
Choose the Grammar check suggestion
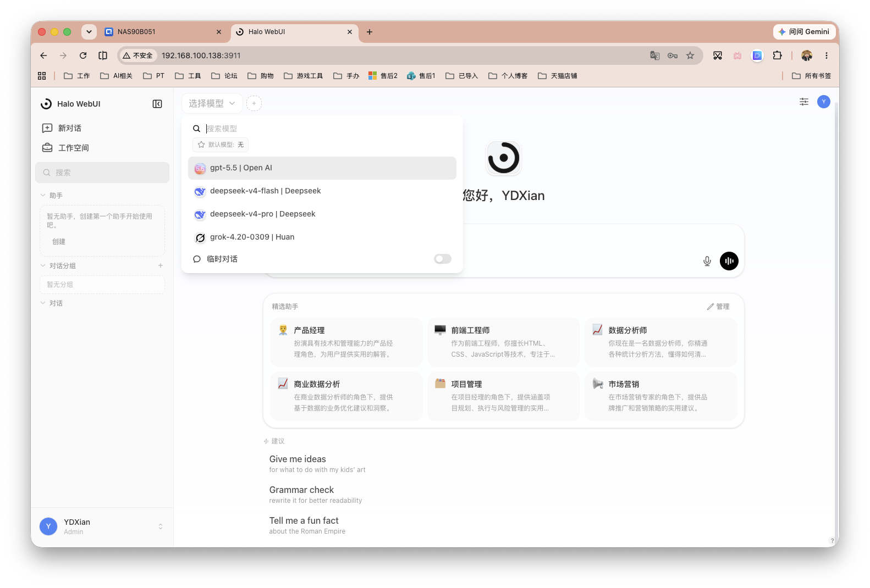pyautogui.click(x=316, y=495)
